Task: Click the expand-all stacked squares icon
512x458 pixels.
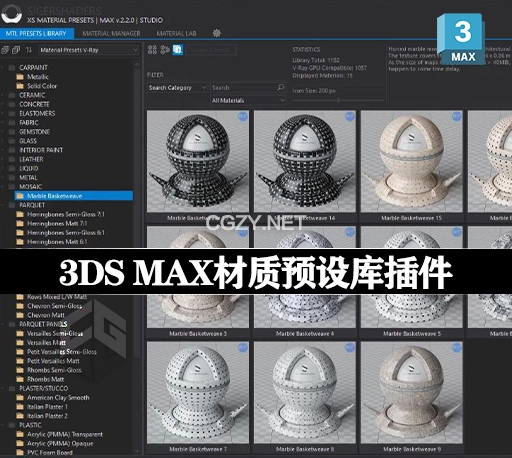Action: click(x=16, y=50)
